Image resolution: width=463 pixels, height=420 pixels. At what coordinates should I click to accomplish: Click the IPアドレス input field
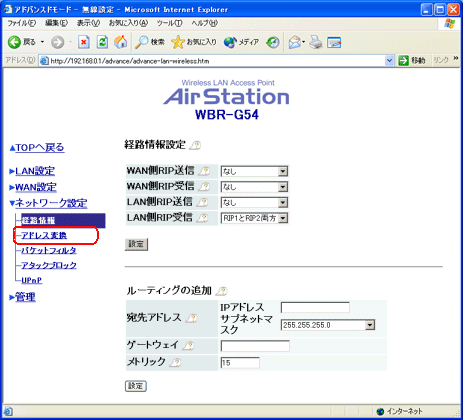pos(315,307)
